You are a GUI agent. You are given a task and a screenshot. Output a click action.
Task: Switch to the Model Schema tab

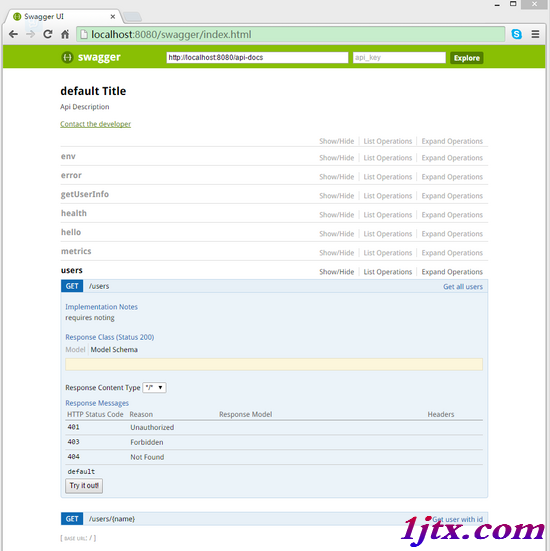pyautogui.click(x=114, y=350)
